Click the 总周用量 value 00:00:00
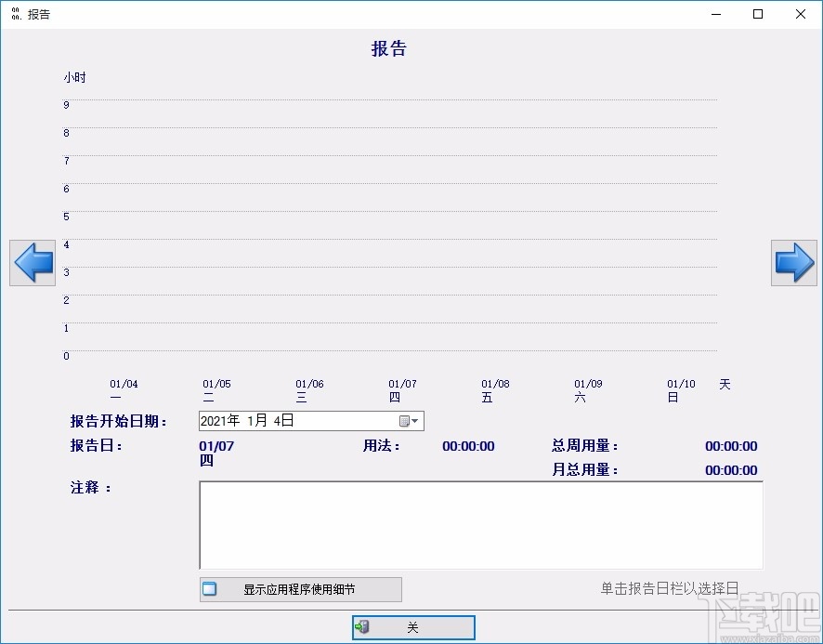The image size is (823, 644). 730,446
